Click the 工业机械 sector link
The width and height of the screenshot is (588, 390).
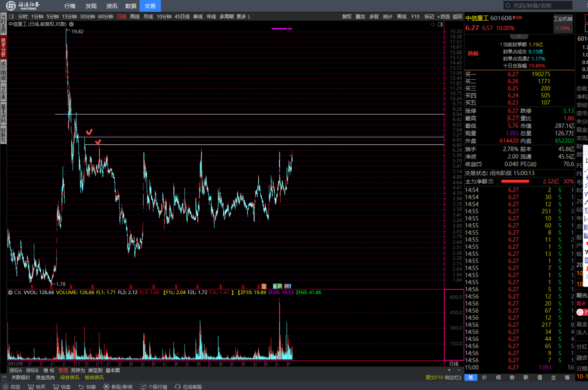click(563, 19)
